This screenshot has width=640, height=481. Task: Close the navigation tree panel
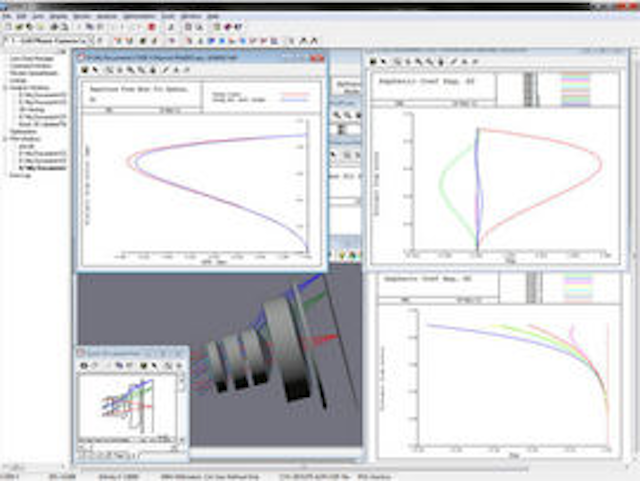pyautogui.click(x=63, y=51)
